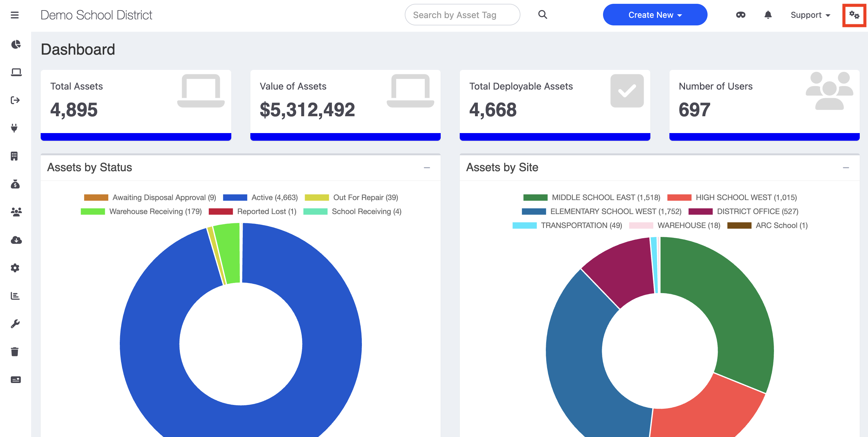This screenshot has width=868, height=437.
Task: Click the pie chart dashboard icon
Action: [x=16, y=44]
